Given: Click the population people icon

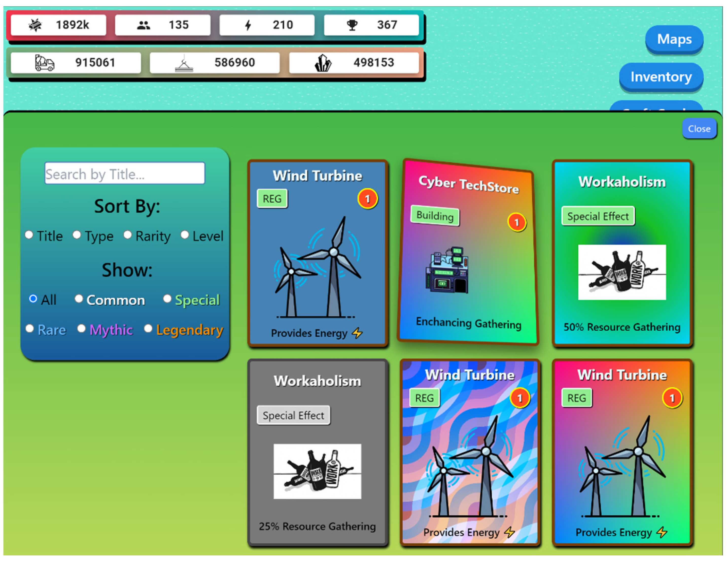Looking at the screenshot, I should coord(144,25).
